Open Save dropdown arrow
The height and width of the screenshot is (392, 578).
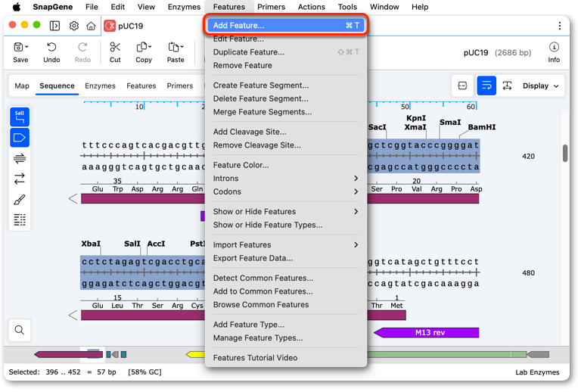coord(27,47)
